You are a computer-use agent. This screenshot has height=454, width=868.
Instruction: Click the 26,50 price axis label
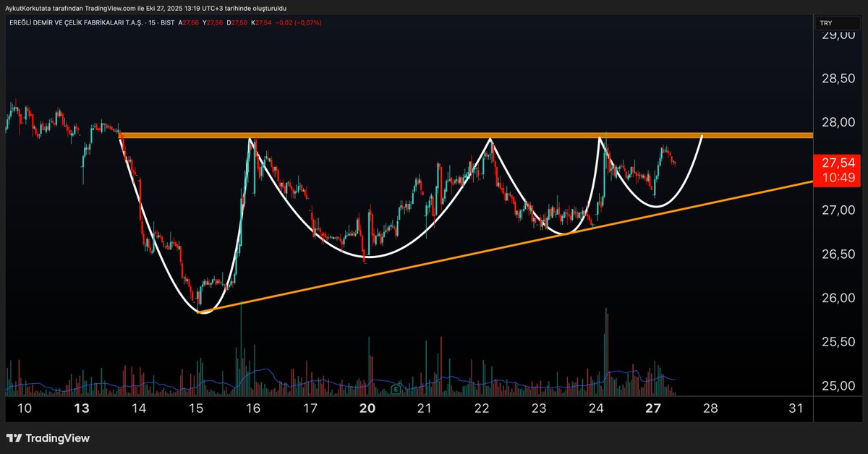[837, 254]
